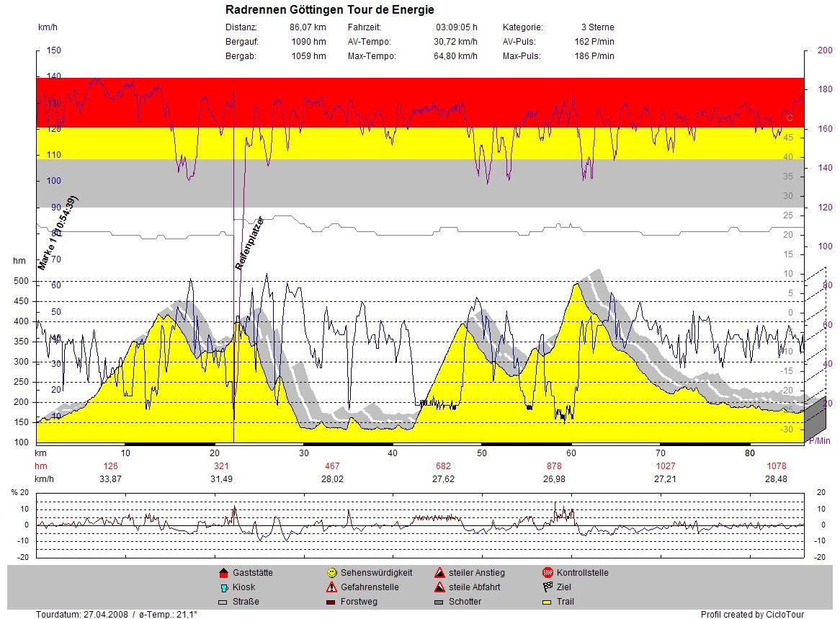Click the steile Abfahrt triangle icon
Screen dimensions: 840x619
point(439,587)
